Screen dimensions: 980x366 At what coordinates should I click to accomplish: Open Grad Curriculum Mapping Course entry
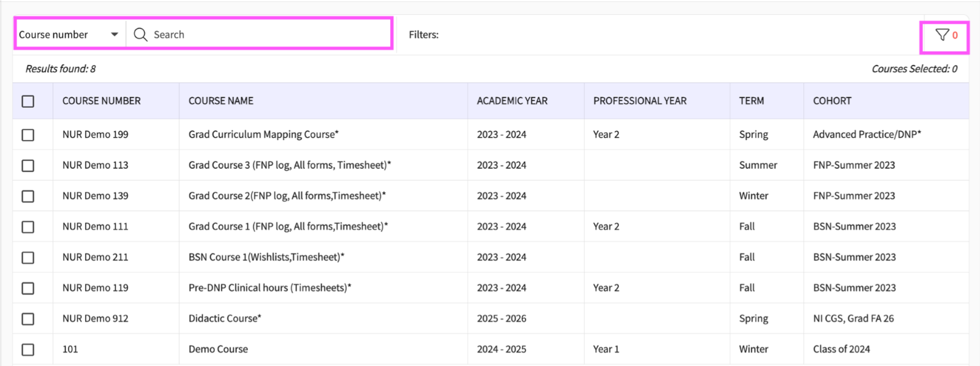[263, 135]
